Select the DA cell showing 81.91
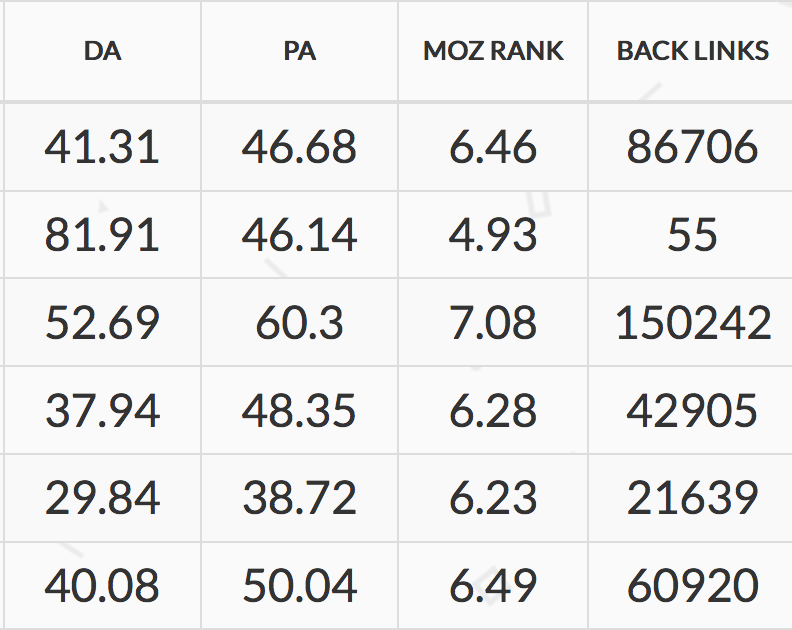Image resolution: width=792 pixels, height=630 pixels. tap(102, 235)
